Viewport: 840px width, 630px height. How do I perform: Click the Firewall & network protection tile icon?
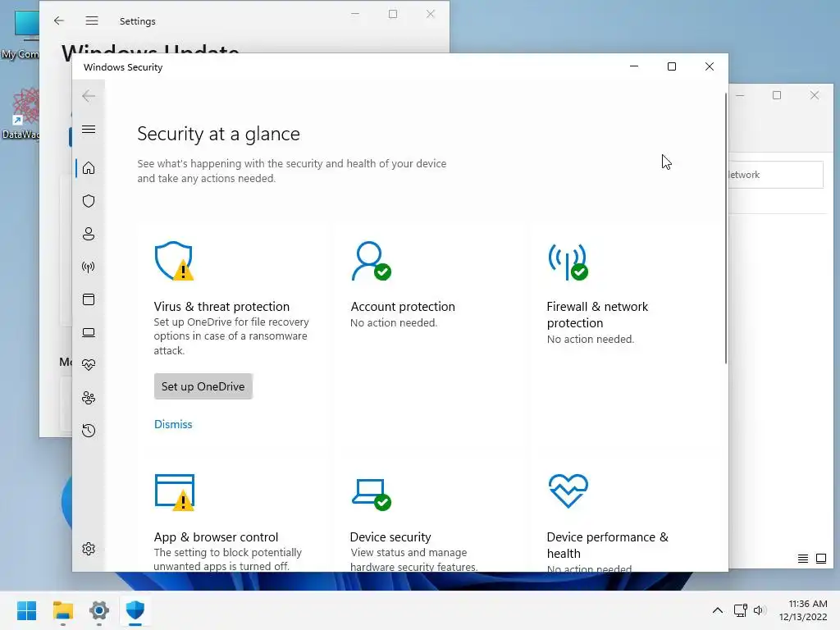568,262
